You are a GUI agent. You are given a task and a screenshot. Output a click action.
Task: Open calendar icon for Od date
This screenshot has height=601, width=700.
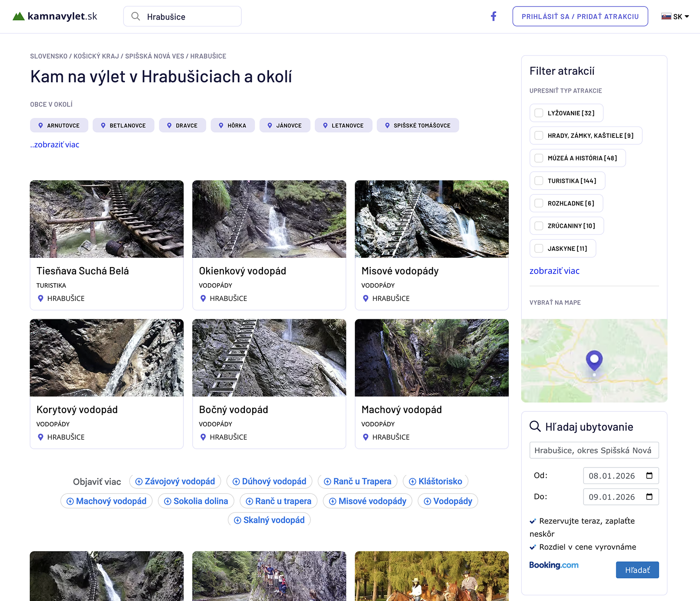649,475
